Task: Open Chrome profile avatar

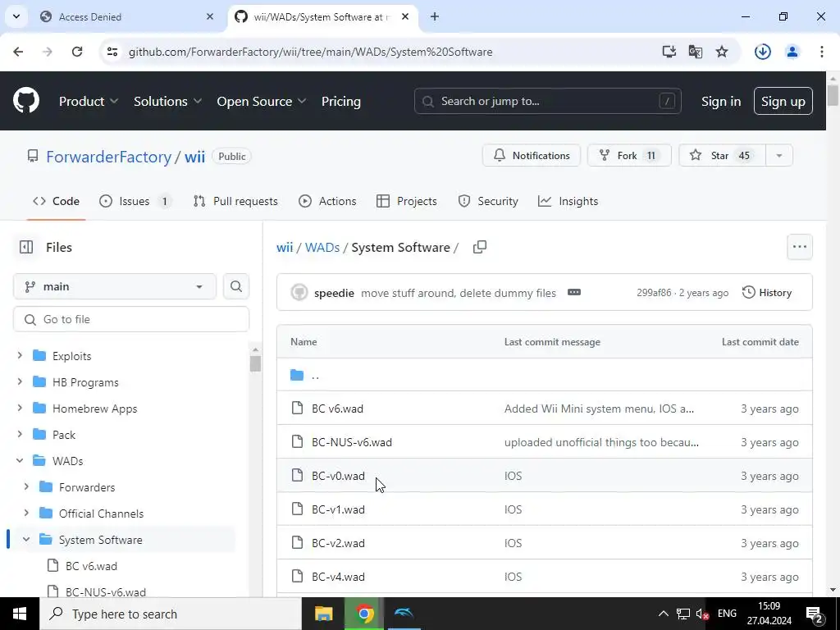Action: (792, 52)
